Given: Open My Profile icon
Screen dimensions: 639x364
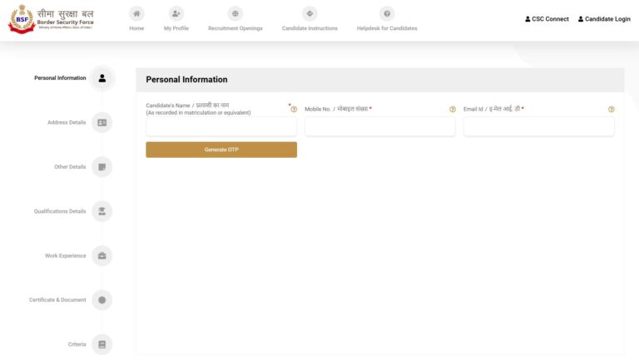Looking at the screenshot, I should [176, 13].
